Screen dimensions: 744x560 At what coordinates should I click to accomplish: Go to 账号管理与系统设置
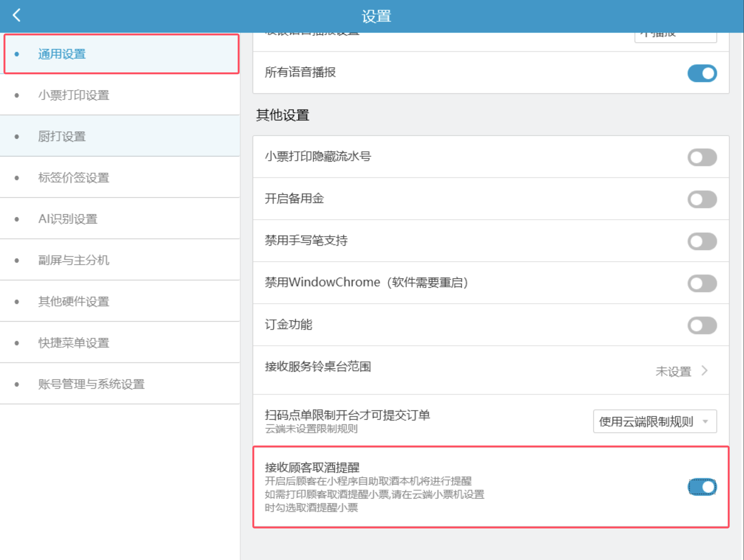pos(91,384)
